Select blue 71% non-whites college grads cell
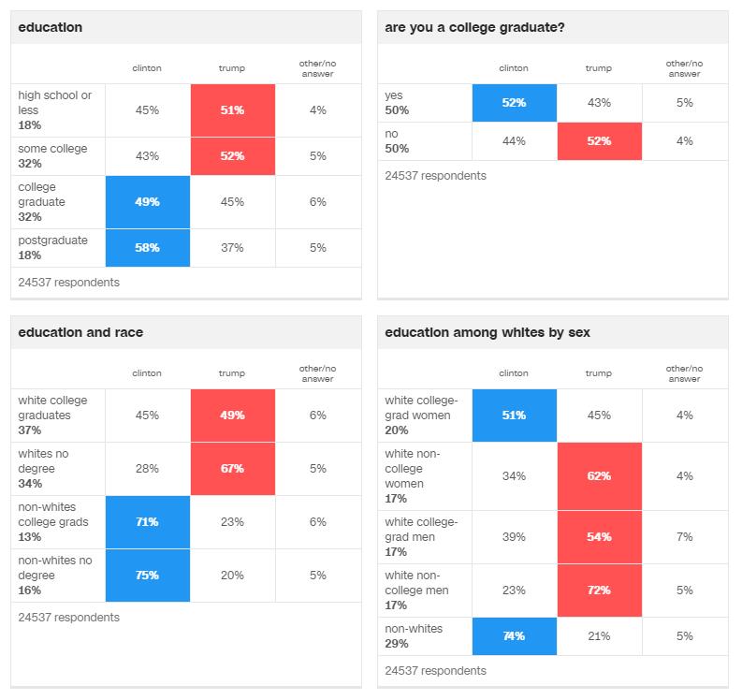This screenshot has height=700, width=742. [x=147, y=522]
